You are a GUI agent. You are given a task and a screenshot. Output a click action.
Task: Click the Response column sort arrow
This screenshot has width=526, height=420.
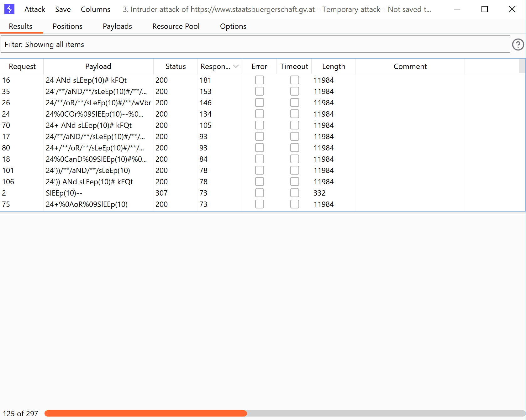pos(236,66)
